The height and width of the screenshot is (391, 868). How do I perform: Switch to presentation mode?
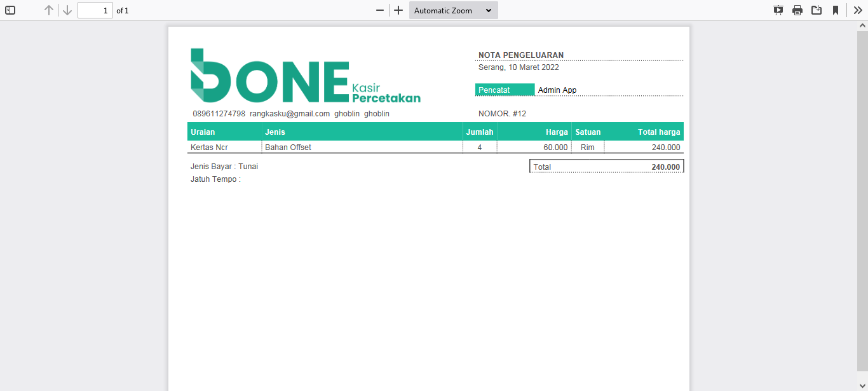pyautogui.click(x=778, y=10)
